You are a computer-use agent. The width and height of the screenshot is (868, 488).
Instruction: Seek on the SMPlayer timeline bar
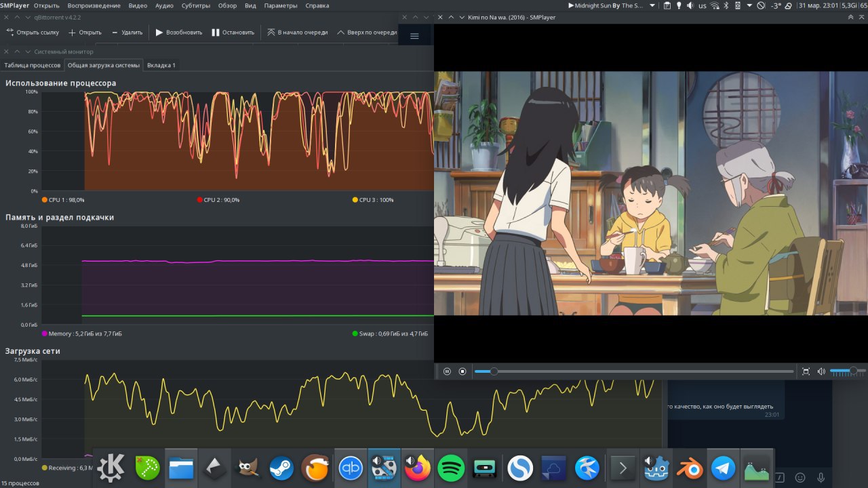pyautogui.click(x=634, y=371)
